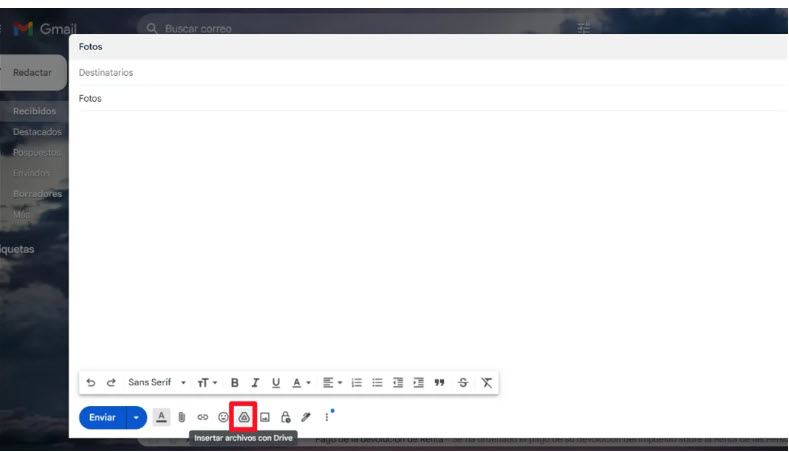789x452 pixels.
Task: Toggle confidential mode lock icon
Action: (286, 417)
